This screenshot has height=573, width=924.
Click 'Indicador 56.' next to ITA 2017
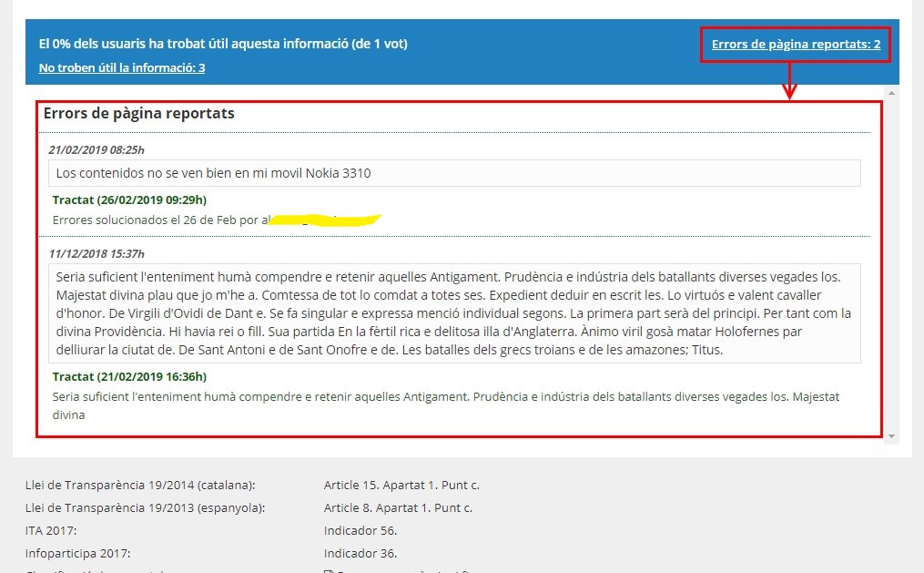tap(360, 530)
